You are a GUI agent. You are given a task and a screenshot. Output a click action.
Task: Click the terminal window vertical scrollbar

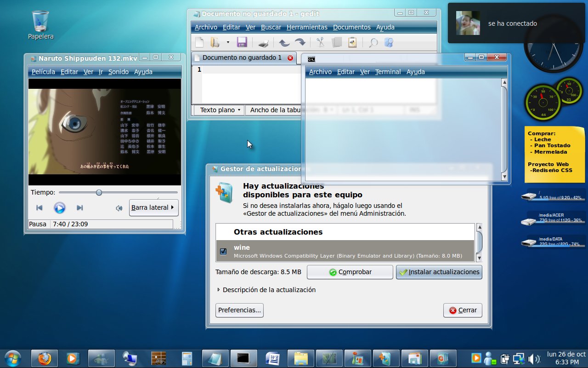click(x=504, y=130)
